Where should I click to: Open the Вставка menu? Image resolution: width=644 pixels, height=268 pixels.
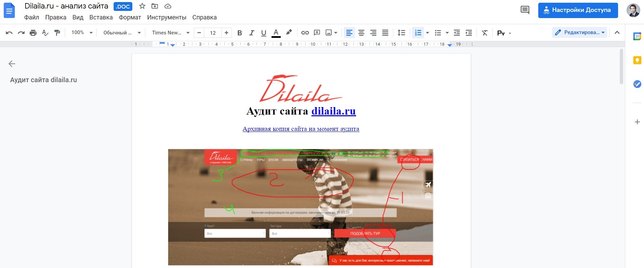(x=101, y=17)
